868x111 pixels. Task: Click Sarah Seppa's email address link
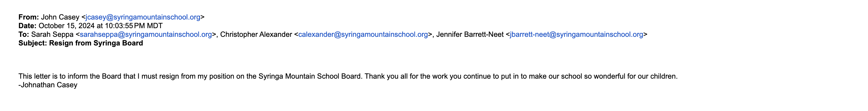click(146, 35)
